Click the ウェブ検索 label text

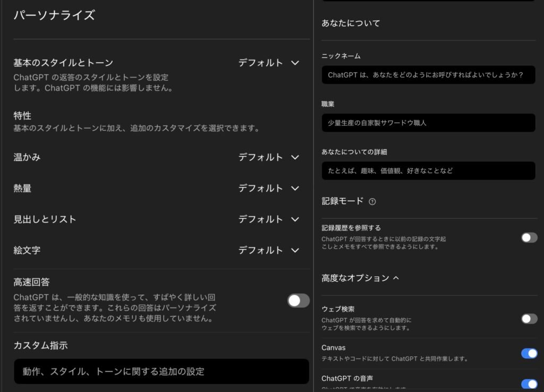tap(338, 309)
